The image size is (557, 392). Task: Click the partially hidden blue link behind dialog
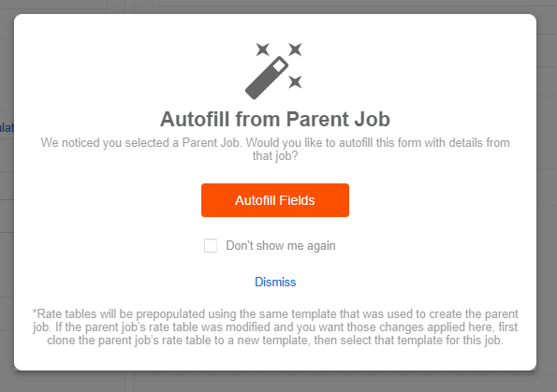[7, 127]
